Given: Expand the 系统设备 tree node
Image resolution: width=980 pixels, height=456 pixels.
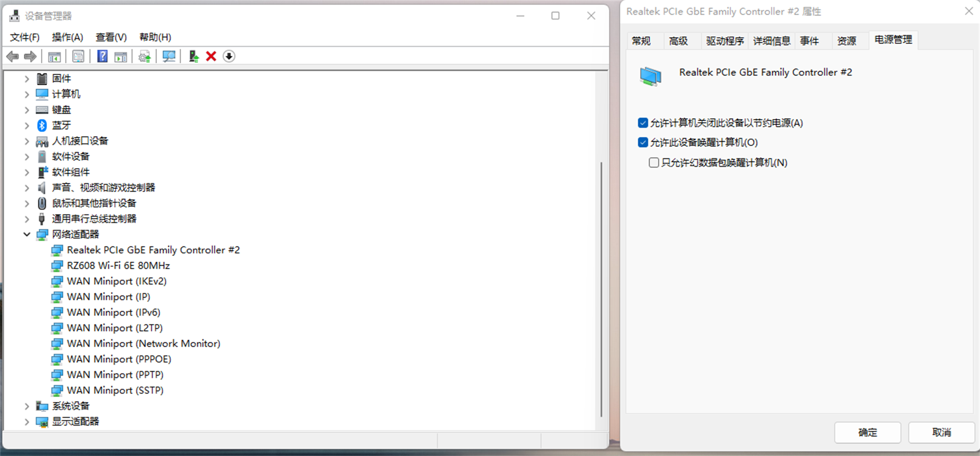Looking at the screenshot, I should (27, 406).
